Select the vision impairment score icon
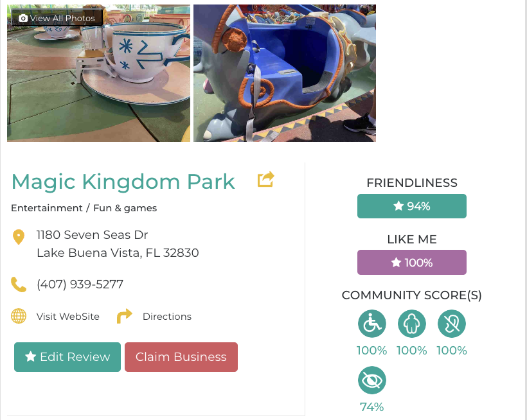The image size is (527, 420). coord(371,380)
